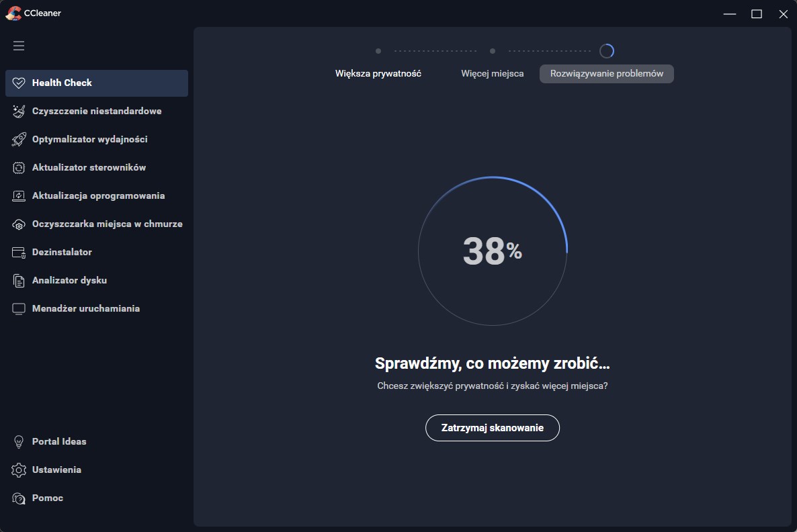797x532 pixels.
Task: Click the Analizator dysku document icon
Action: coord(19,280)
